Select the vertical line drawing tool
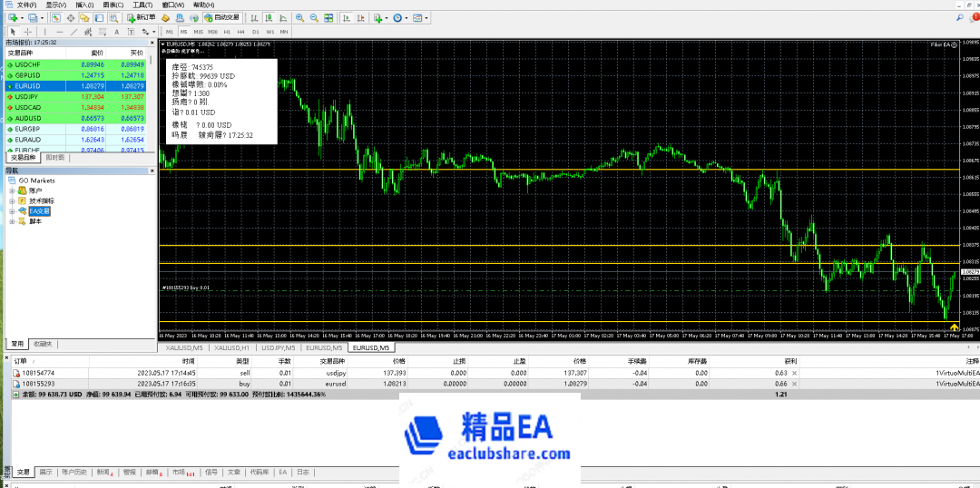Viewport: 980px width, 488px height. [x=43, y=31]
